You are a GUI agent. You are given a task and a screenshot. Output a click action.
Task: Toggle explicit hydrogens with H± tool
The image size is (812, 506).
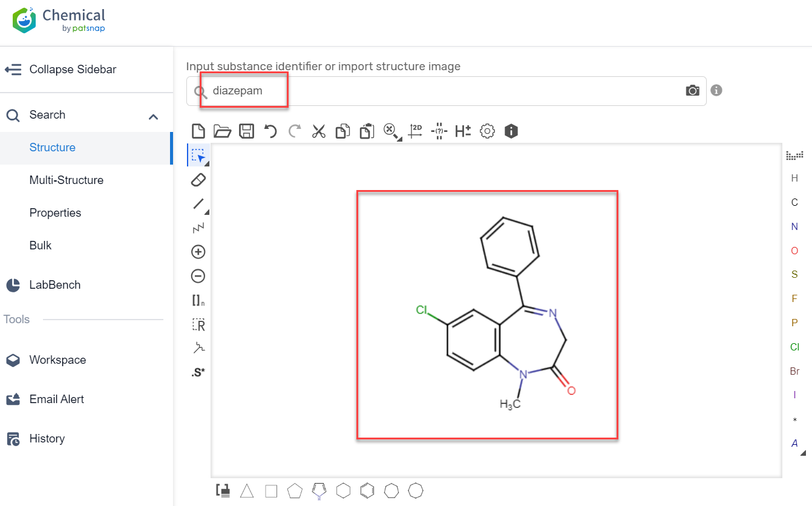coord(463,131)
